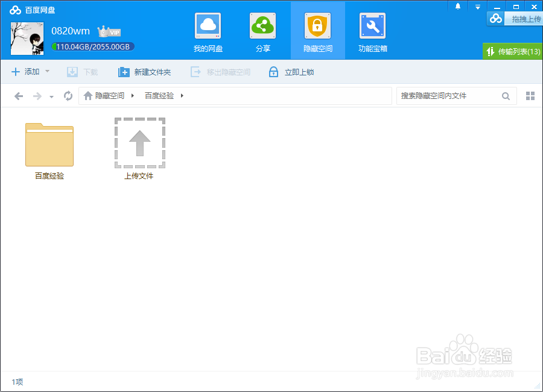
Task: Click the 1项 status bar text
Action: point(17,382)
